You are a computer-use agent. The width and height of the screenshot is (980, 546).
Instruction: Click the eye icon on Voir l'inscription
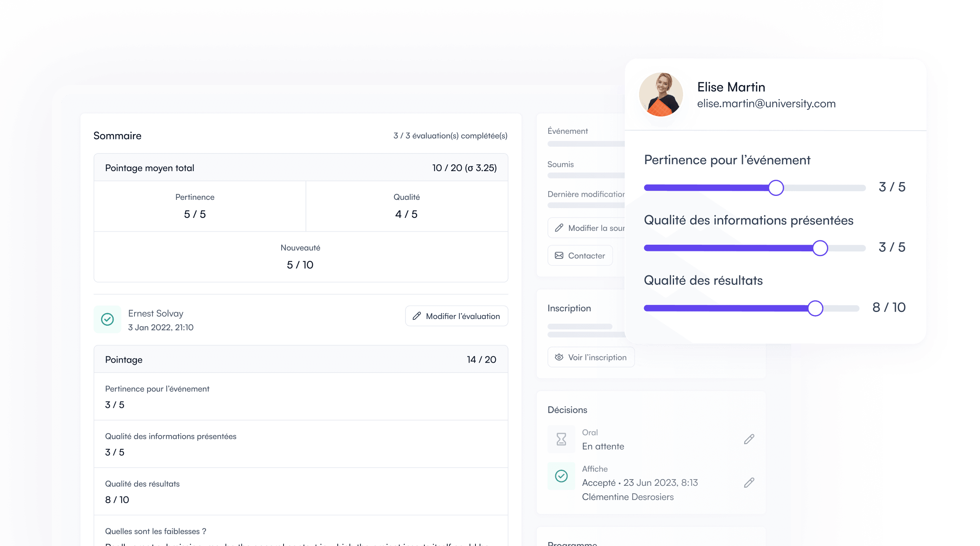pos(559,357)
